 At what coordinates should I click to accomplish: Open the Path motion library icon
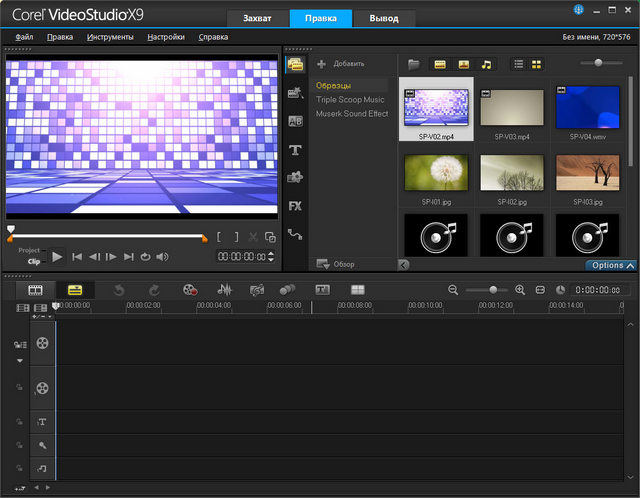click(x=295, y=234)
